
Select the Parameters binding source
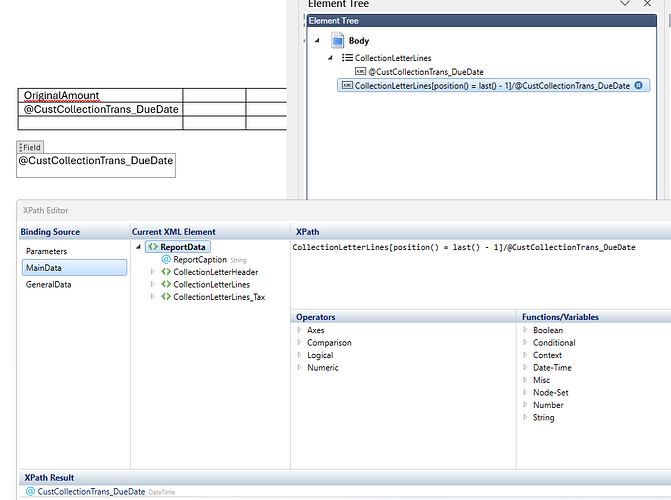[47, 251]
